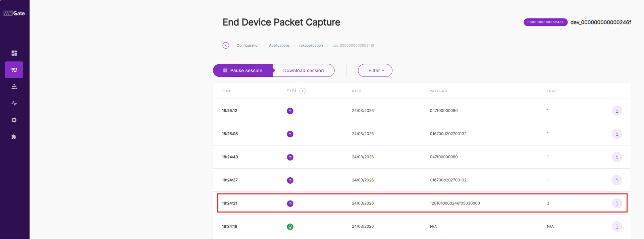
Task: Open info for the 18:25:12 packet
Action: tap(616, 111)
